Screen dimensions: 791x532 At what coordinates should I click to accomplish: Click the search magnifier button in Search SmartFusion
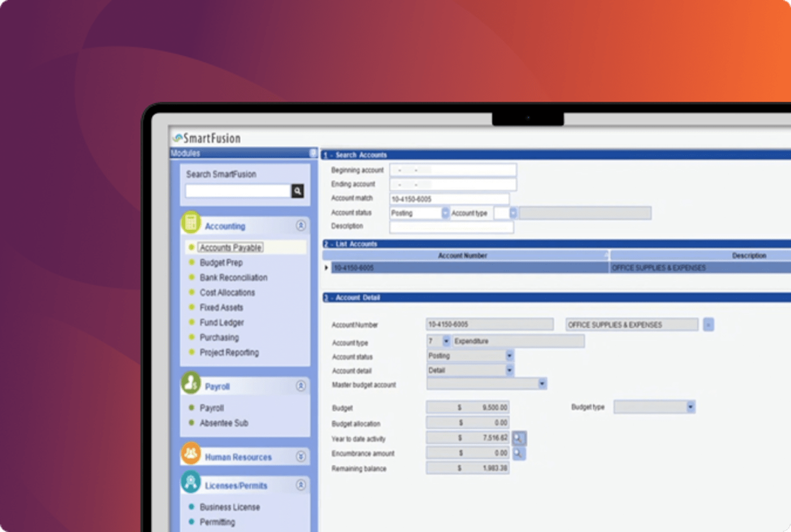[x=297, y=191]
